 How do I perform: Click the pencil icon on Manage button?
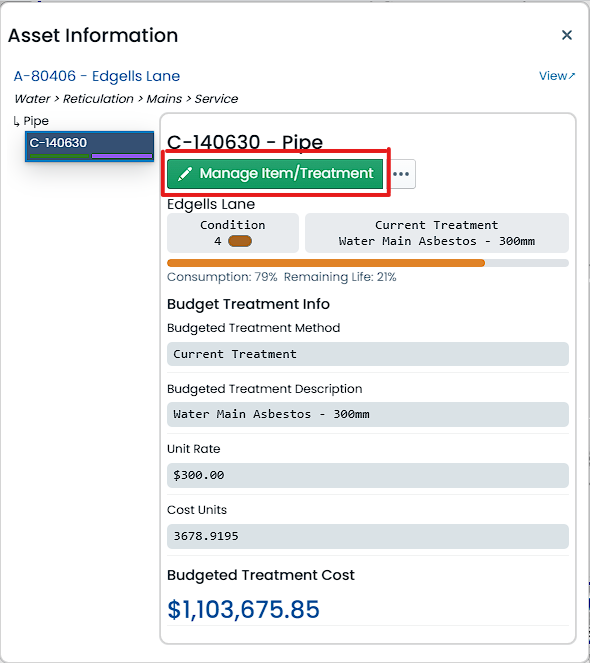[x=185, y=174]
